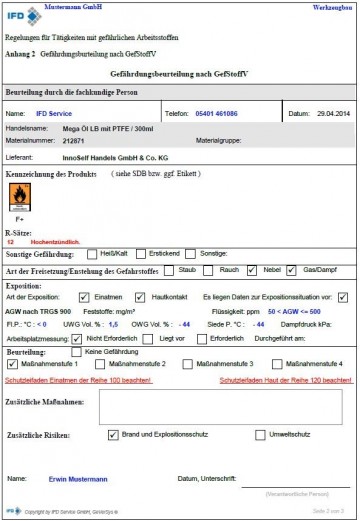Select Maßnahmenstufe 4 checkbox
Image resolution: width=360 pixels, height=521 pixels.
tap(277, 364)
